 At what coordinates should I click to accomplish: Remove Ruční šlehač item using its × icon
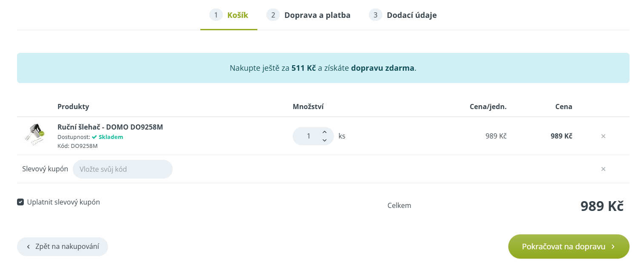(603, 136)
